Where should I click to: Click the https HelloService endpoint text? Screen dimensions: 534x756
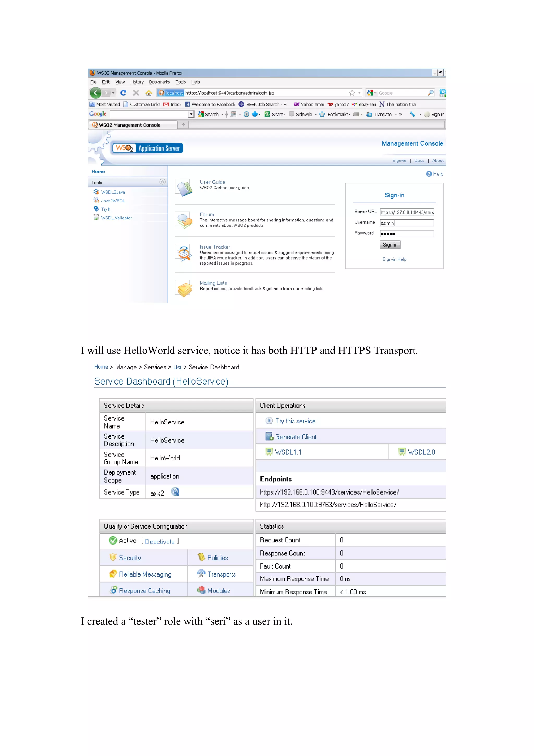329,492
